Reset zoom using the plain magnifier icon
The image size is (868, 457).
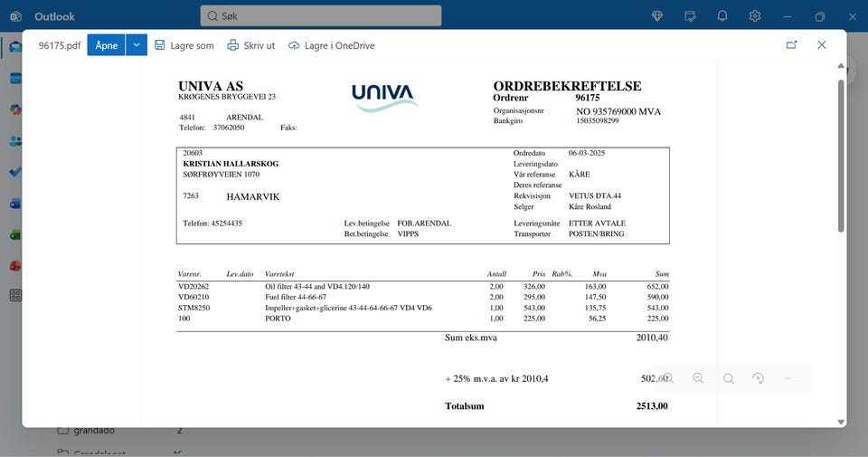point(729,378)
